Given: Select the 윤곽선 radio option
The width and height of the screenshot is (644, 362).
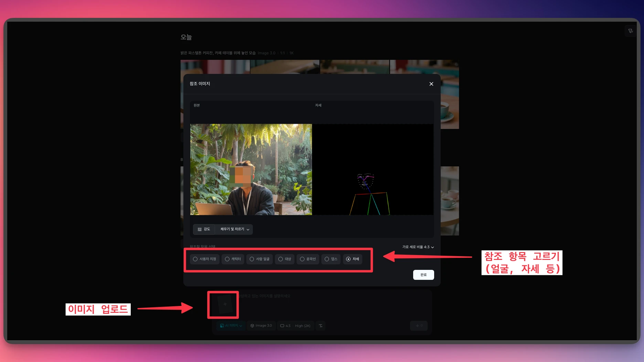Looking at the screenshot, I should pos(308,259).
